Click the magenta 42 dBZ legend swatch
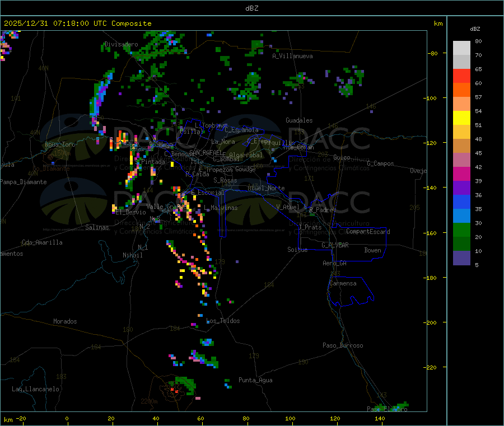 tap(461, 174)
